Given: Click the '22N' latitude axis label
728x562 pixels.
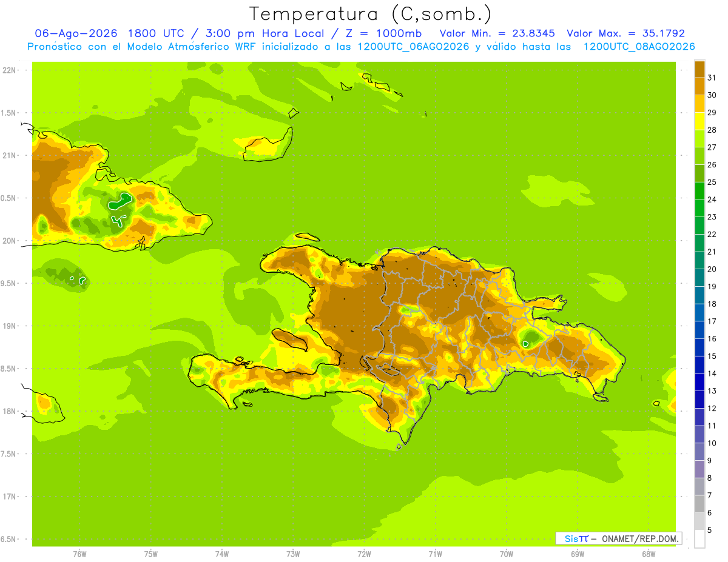Looking at the screenshot, I should [9, 70].
